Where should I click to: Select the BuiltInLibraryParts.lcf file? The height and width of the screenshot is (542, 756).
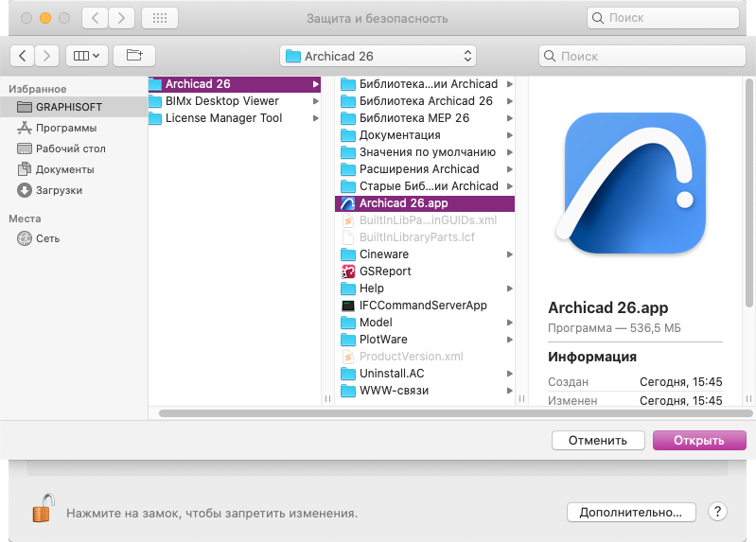425,237
